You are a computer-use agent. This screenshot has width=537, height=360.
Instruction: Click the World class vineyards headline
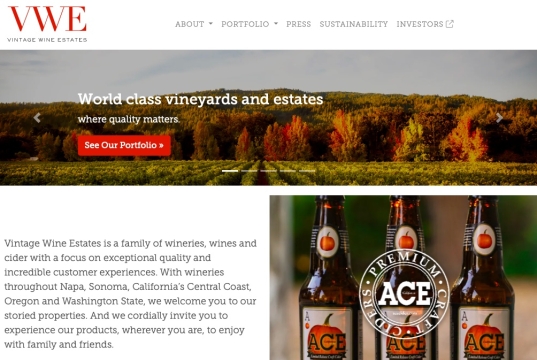200,99
